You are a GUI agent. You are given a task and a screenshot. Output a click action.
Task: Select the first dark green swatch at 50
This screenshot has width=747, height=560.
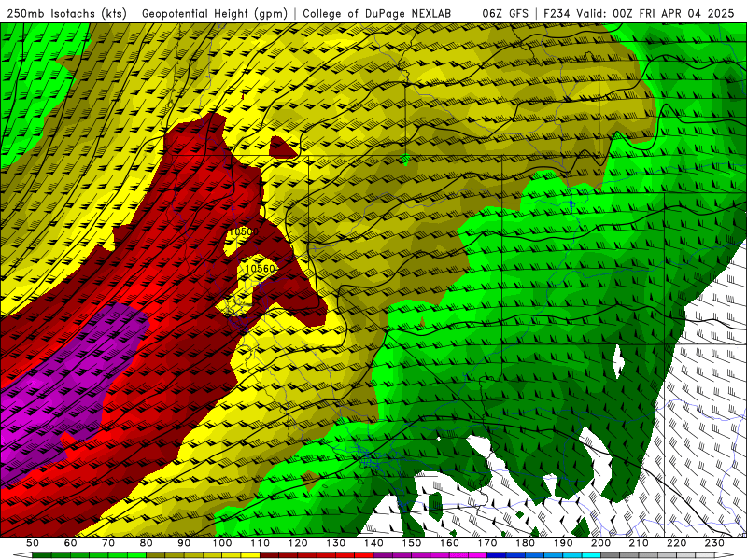click(x=42, y=555)
